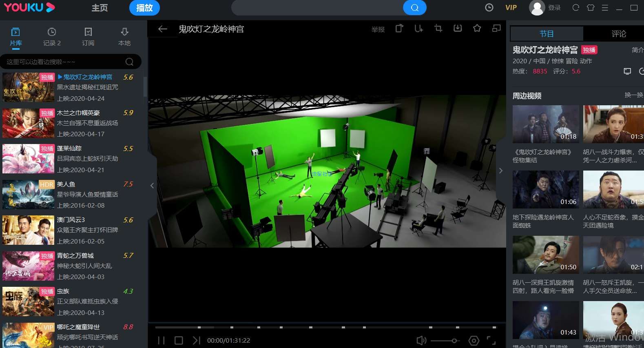Open the 01:43 clip thumbnail
This screenshot has width=644, height=348.
click(x=546, y=320)
